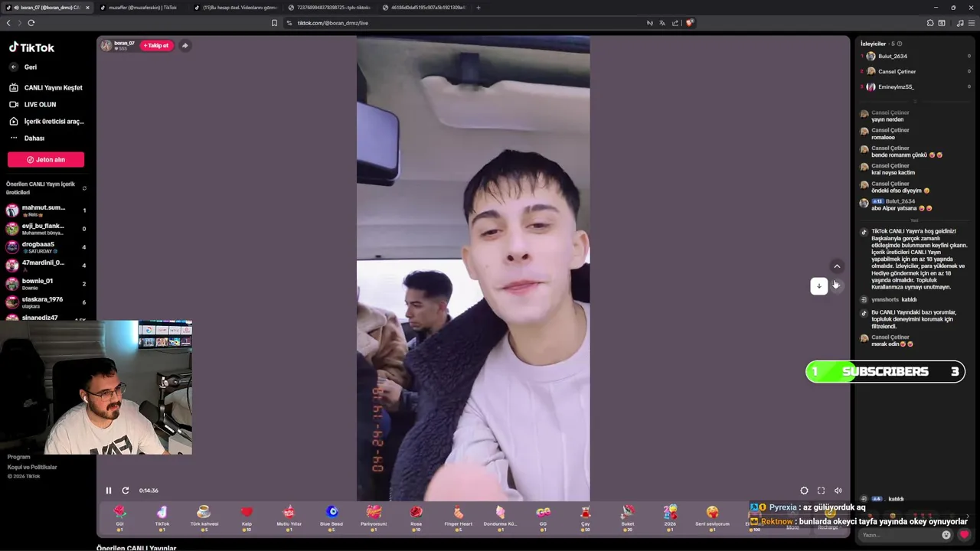This screenshot has width=980, height=551.
Task: Share the live stream
Action: pos(185,45)
